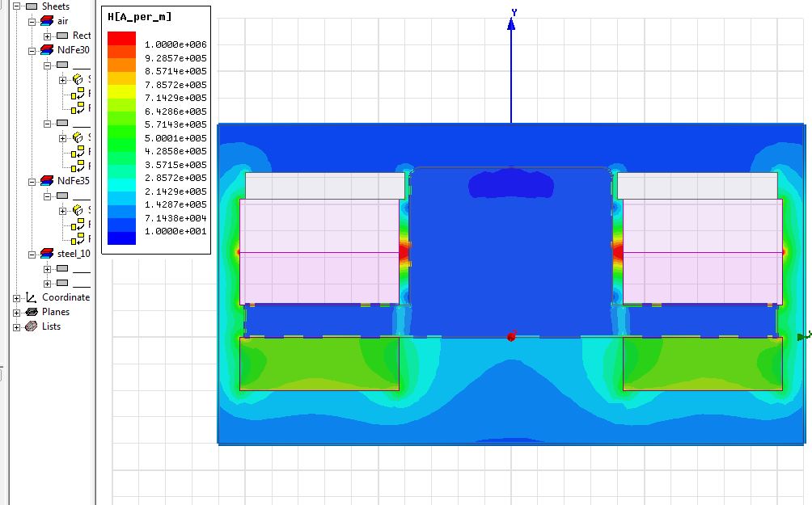The image size is (812, 505).
Task: Click legend value 1.4287e+005
Action: tap(176, 204)
